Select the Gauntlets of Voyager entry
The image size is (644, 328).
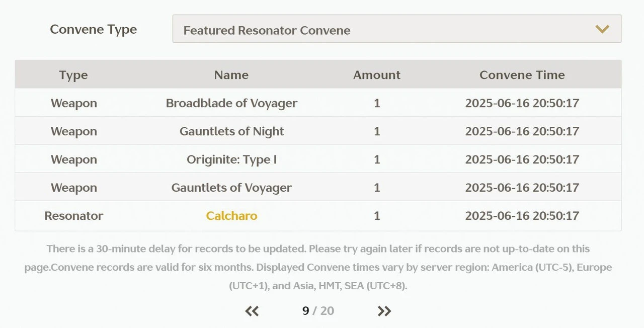click(x=231, y=188)
